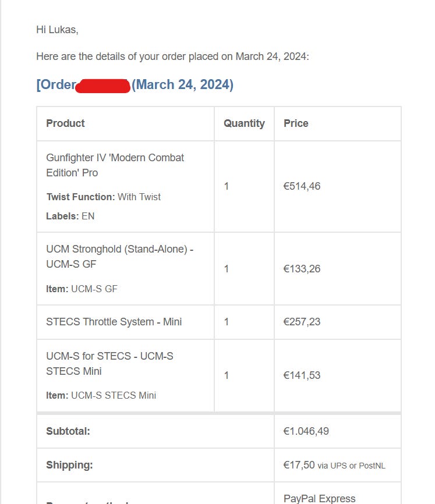Click the PayPal Express payment text
The height and width of the screenshot is (504, 435).
tap(319, 498)
